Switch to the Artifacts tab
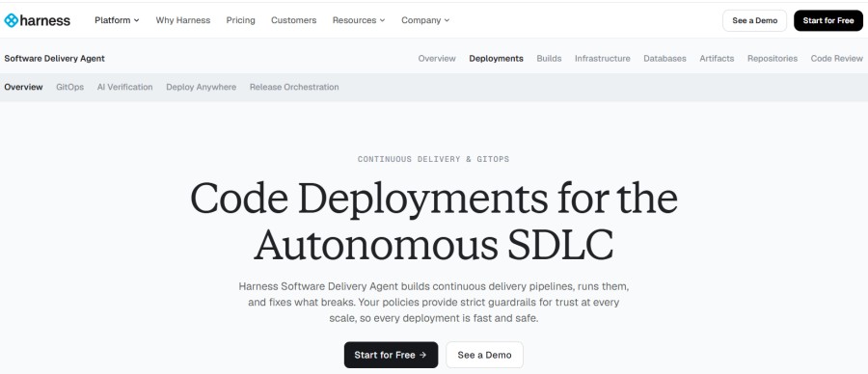 [717, 59]
